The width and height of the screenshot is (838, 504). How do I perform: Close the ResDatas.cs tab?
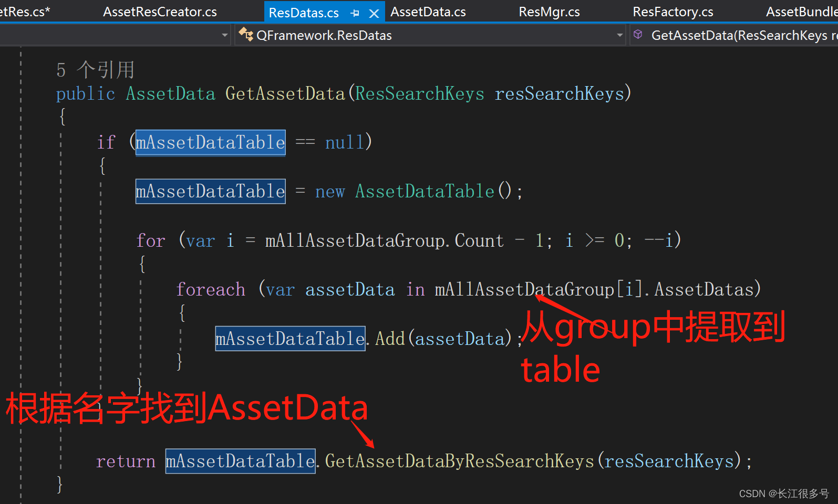coord(374,14)
